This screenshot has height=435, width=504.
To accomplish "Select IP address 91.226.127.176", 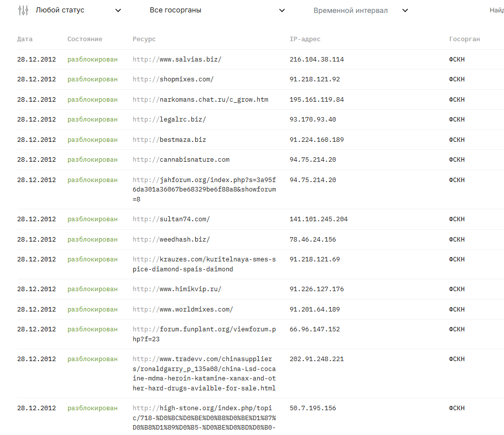I will [x=317, y=289].
